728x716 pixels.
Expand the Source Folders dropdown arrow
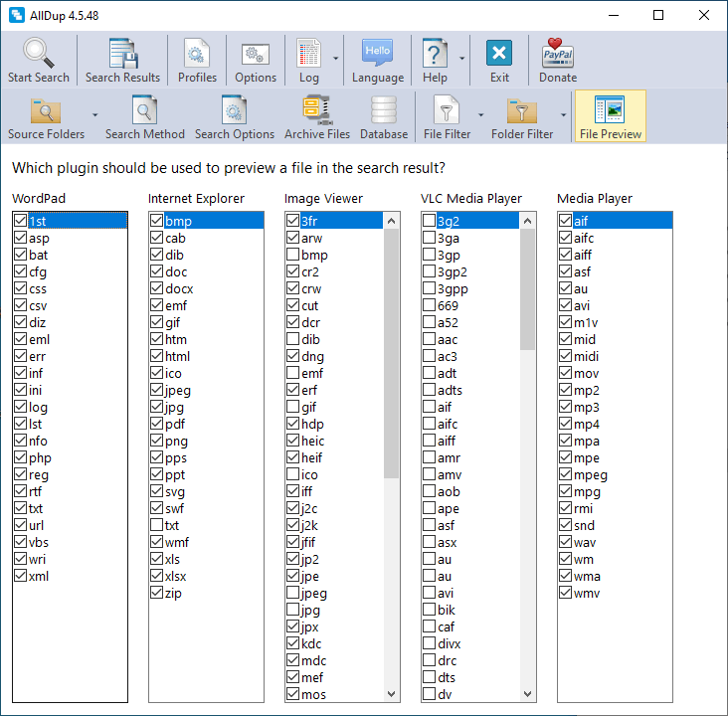pyautogui.click(x=94, y=114)
